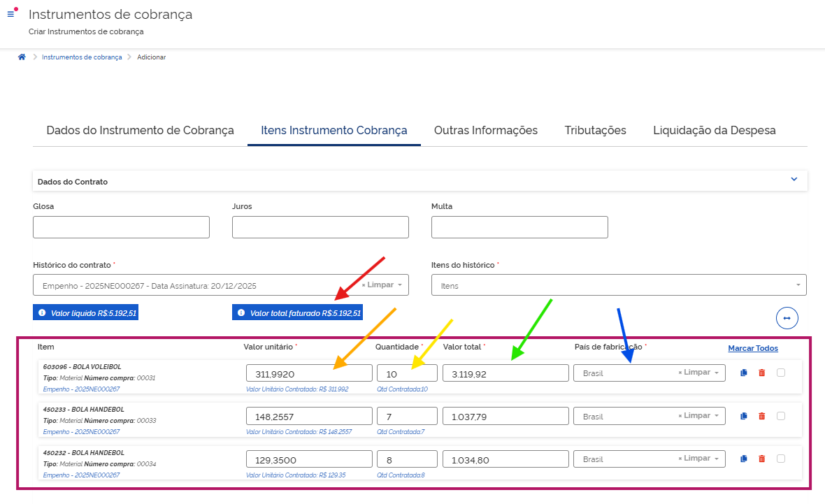The height and width of the screenshot is (504, 825).
Task: Delete the BOLA VOLEIBOL item row
Action: (x=762, y=373)
